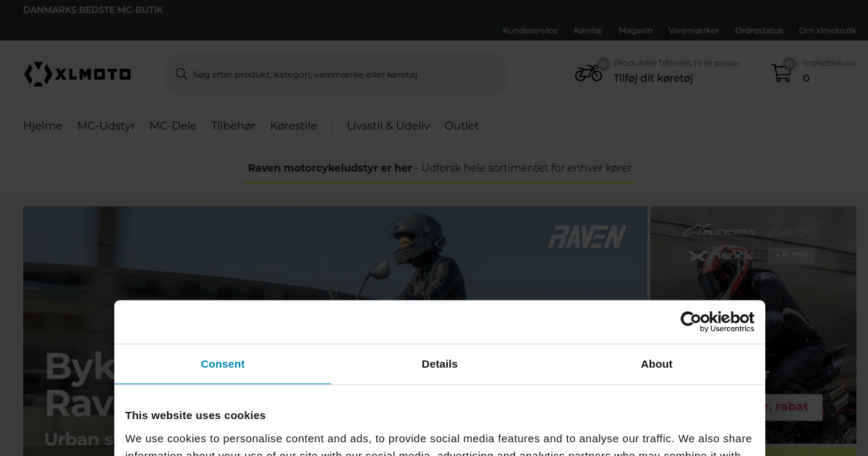Select the Consent tab
868x456 pixels.
[x=223, y=364]
